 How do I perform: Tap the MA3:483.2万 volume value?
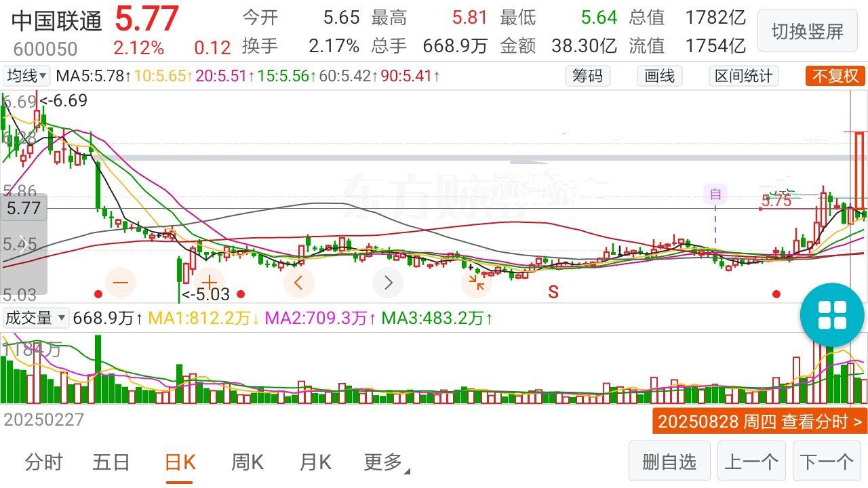pos(437,317)
